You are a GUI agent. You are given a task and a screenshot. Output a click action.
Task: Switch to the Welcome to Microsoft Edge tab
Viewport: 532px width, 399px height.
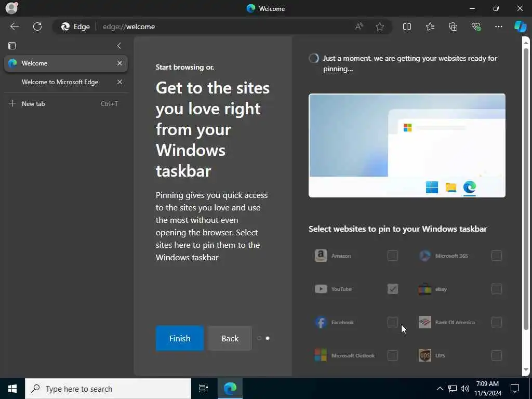[x=66, y=82]
